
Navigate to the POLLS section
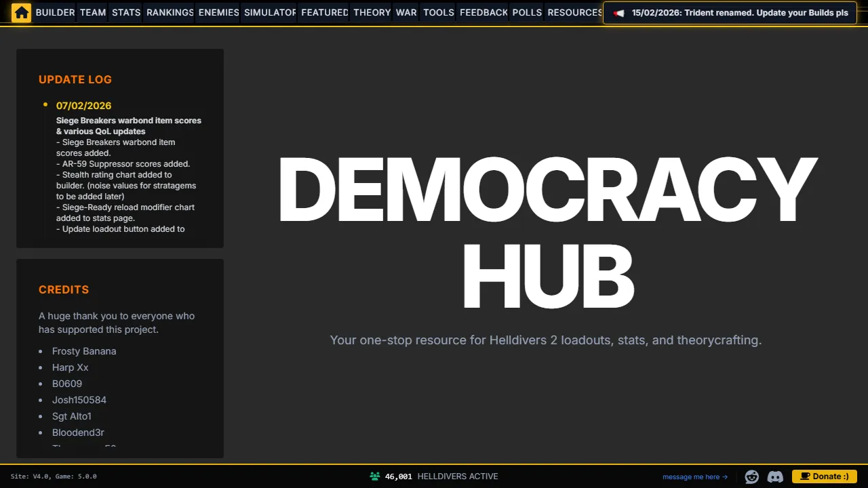526,12
